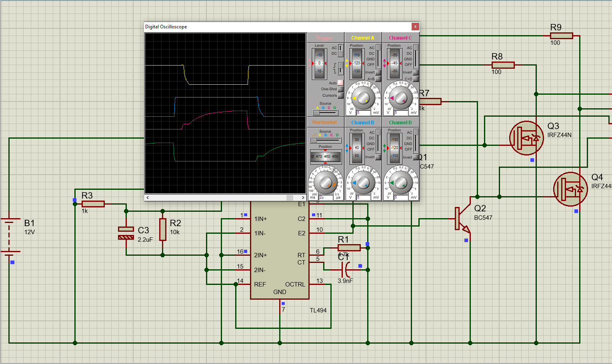Click Trigger Source channel slider
612x364 pixels.
coord(326,113)
